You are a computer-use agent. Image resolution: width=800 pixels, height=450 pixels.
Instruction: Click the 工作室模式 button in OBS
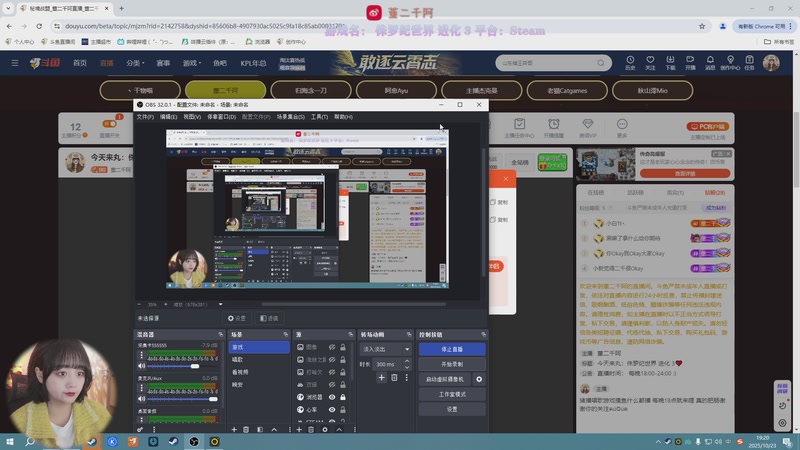click(x=452, y=394)
